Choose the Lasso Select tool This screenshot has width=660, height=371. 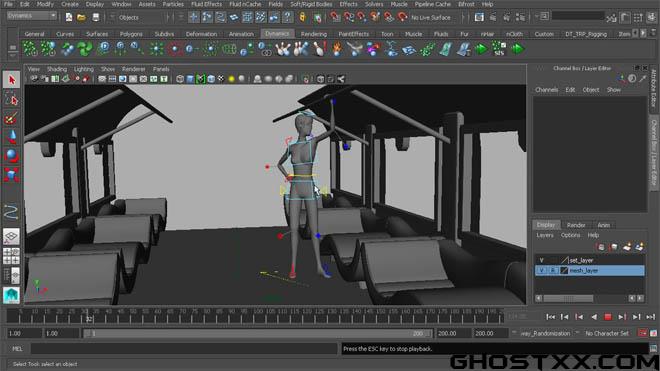click(11, 99)
